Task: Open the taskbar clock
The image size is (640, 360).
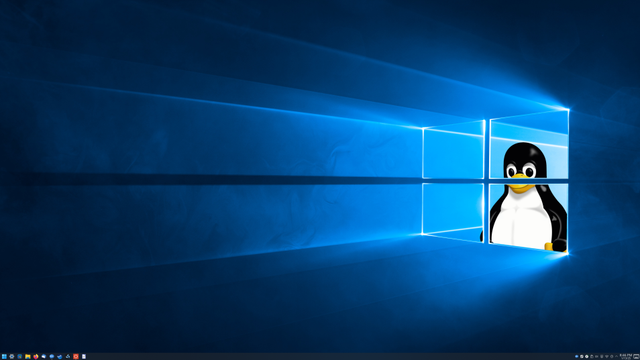Action: 626,356
